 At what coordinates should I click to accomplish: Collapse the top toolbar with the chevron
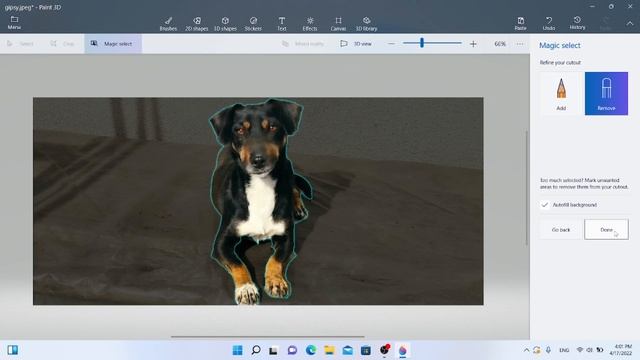coord(630,24)
